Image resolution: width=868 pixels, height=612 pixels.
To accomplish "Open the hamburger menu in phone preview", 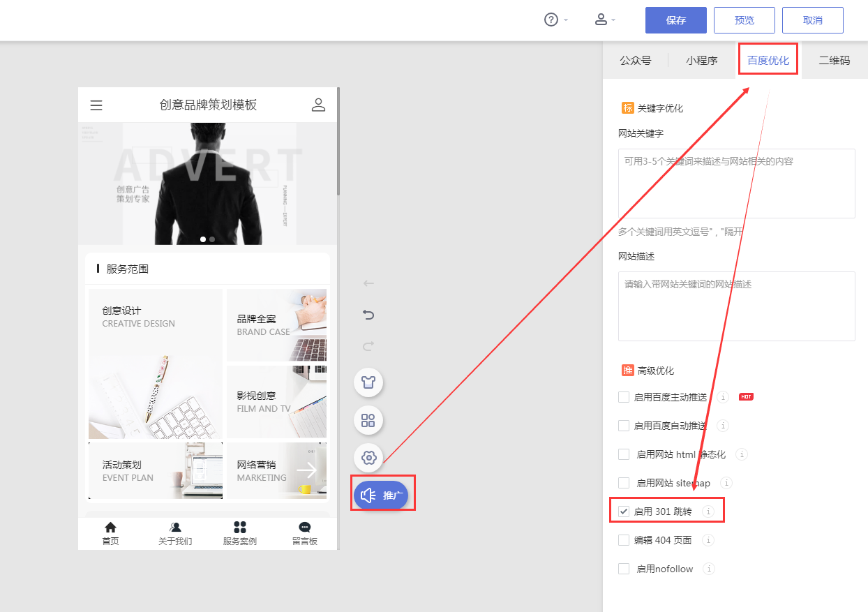I will [x=96, y=105].
